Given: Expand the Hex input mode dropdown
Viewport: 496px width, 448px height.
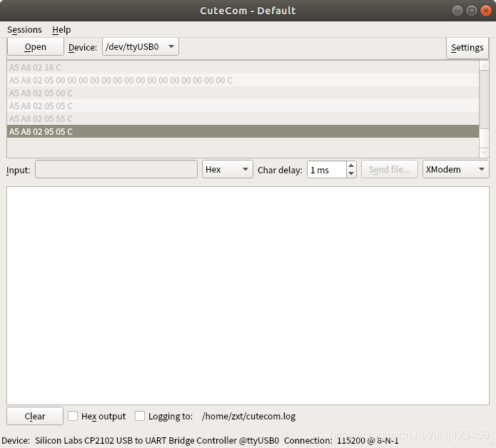Looking at the screenshot, I should point(228,170).
